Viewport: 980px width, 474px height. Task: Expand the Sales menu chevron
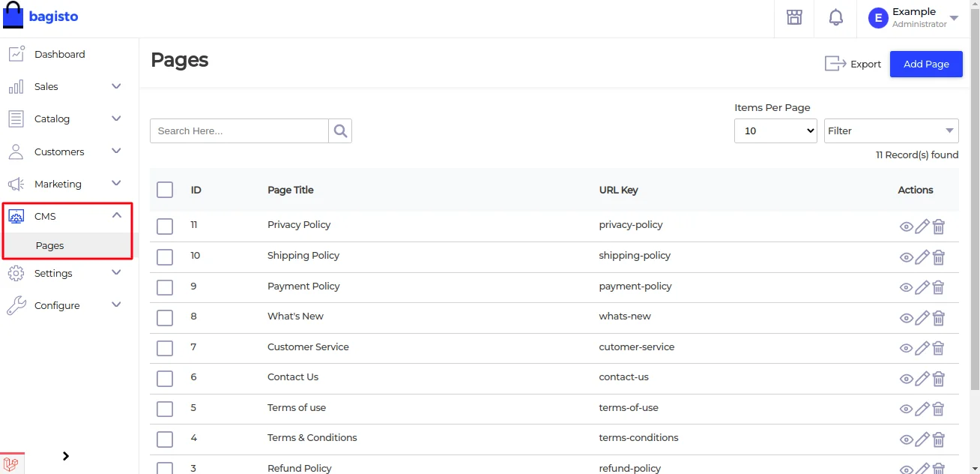(116, 86)
